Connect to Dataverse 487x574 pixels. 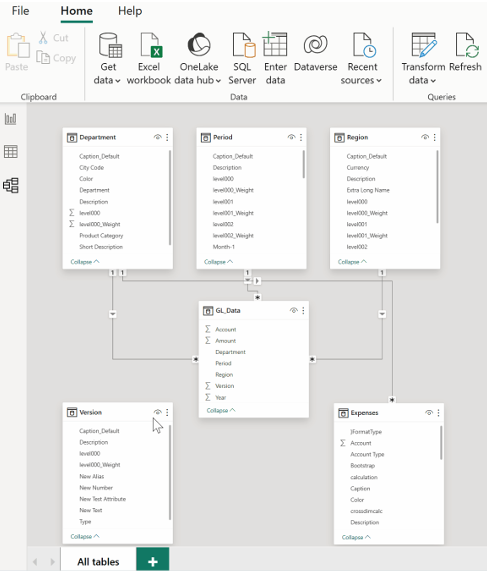point(316,51)
